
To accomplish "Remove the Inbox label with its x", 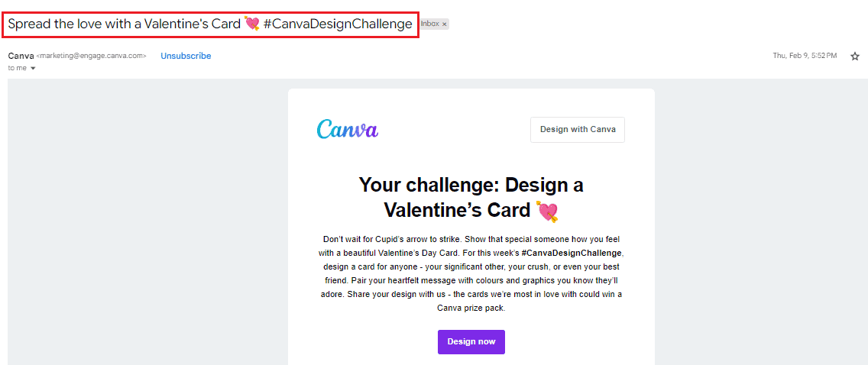I will click(x=444, y=24).
